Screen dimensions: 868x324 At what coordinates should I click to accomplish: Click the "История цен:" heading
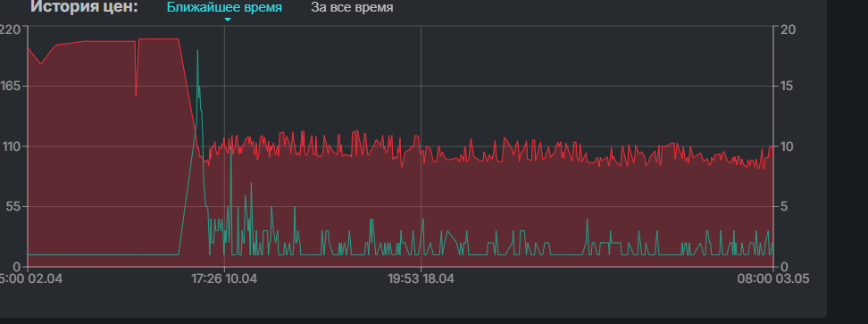pos(84,7)
